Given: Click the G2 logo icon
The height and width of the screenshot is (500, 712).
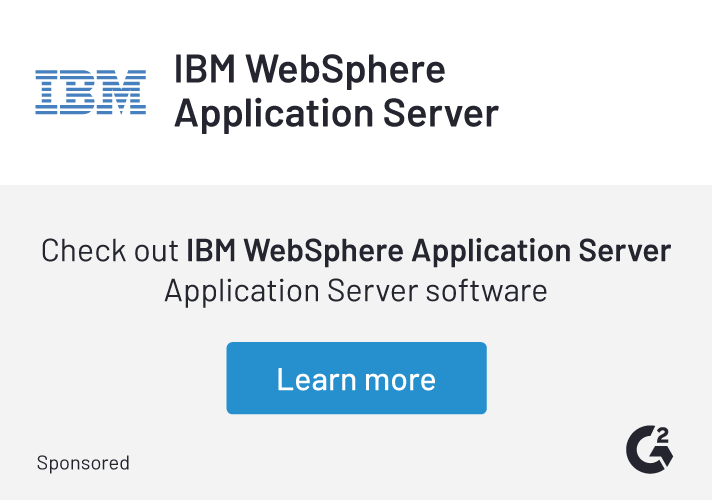Looking at the screenshot, I should click(649, 449).
